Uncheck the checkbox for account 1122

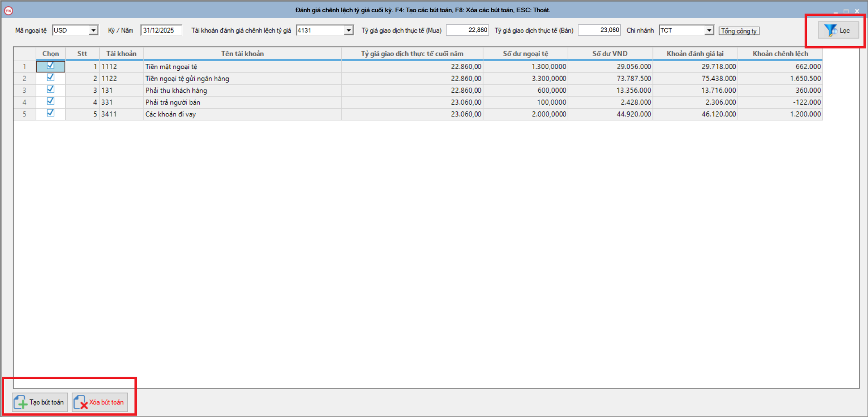pos(51,77)
